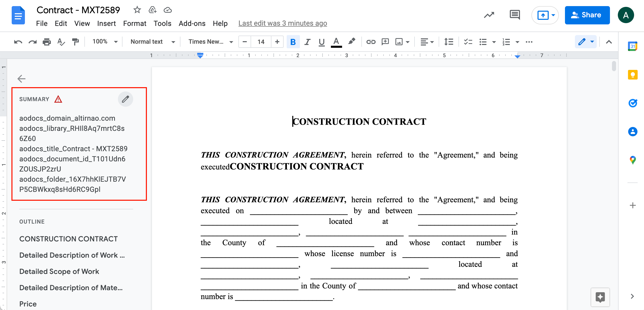Click the highlight color icon
This screenshot has height=310, width=644.
(351, 41)
